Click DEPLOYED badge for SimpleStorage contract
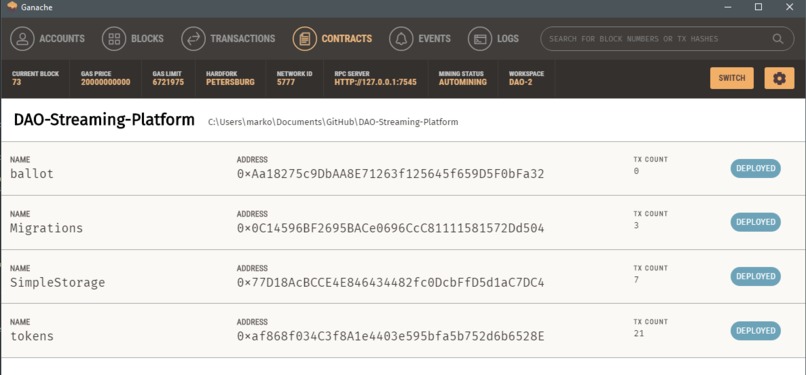The width and height of the screenshot is (806, 375). (x=756, y=276)
